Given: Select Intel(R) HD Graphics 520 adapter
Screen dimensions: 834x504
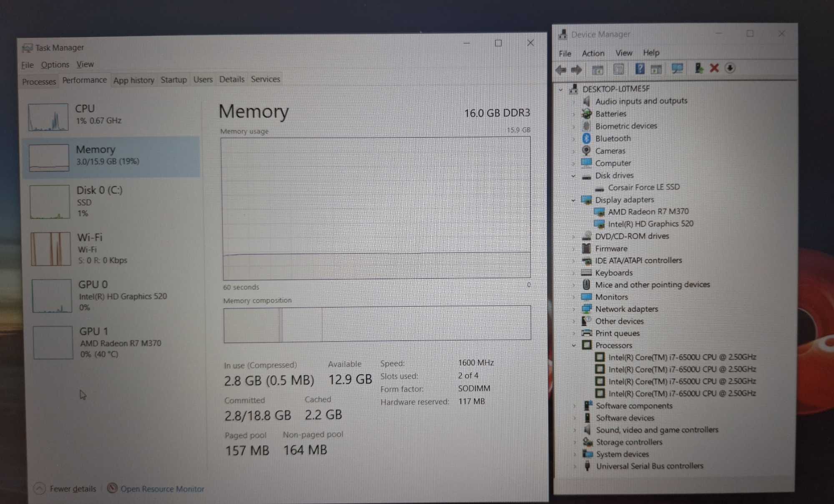Looking at the screenshot, I should pos(651,224).
